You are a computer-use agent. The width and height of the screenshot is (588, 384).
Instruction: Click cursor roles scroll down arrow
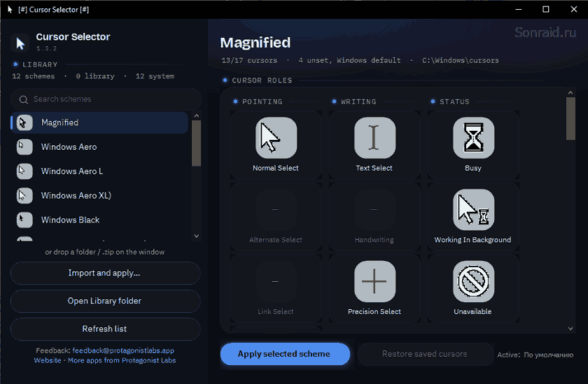coord(570,329)
